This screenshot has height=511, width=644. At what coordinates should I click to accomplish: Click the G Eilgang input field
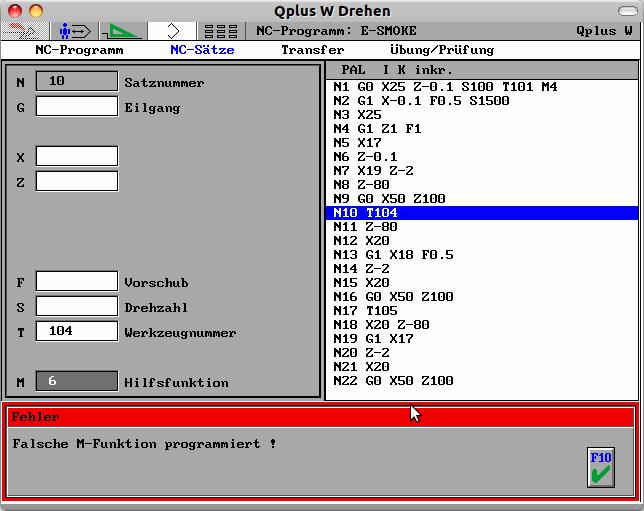(x=77, y=106)
